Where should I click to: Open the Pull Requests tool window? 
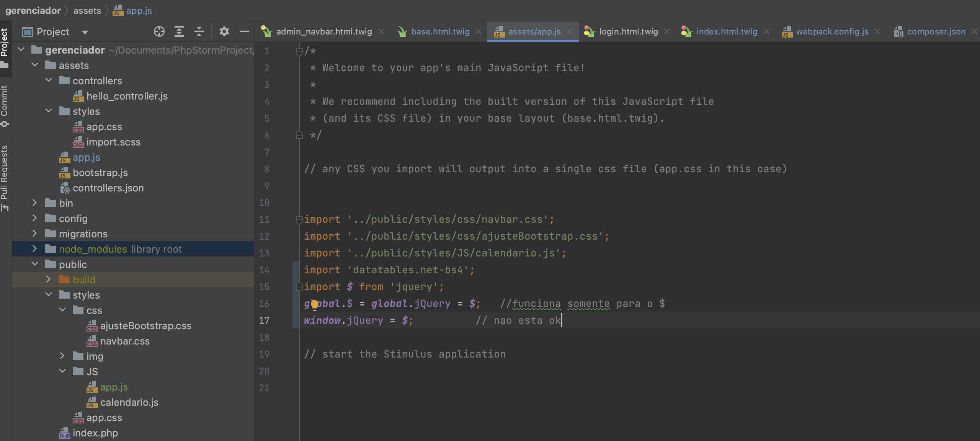tap(4, 178)
